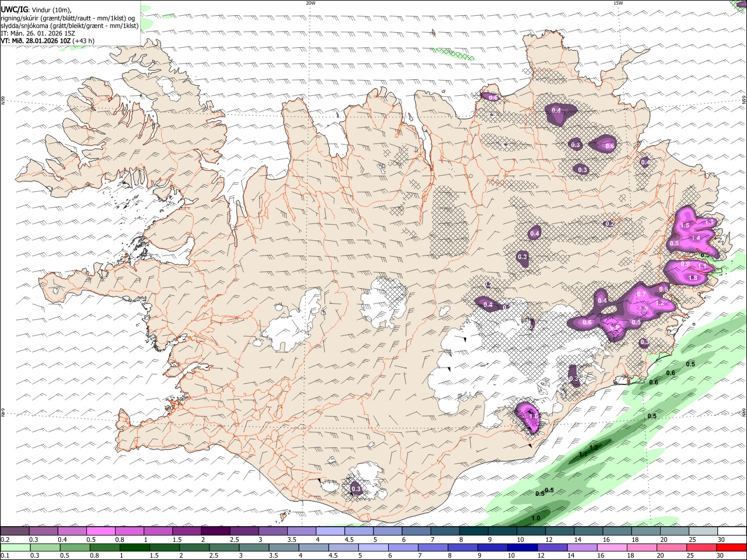This screenshot has width=747, height=560.
Task: Pick the rain legend swatch for 0.3–0.5
Action: click(x=45, y=547)
